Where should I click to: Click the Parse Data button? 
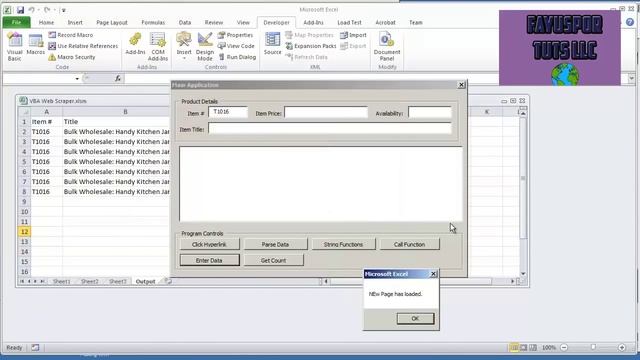[x=275, y=244]
